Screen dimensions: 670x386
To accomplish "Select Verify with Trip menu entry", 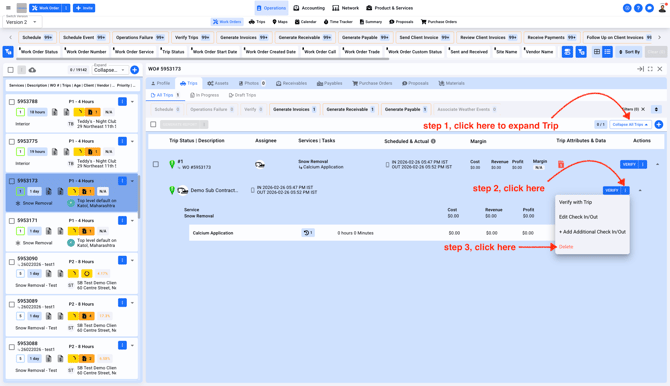I will click(x=575, y=202).
